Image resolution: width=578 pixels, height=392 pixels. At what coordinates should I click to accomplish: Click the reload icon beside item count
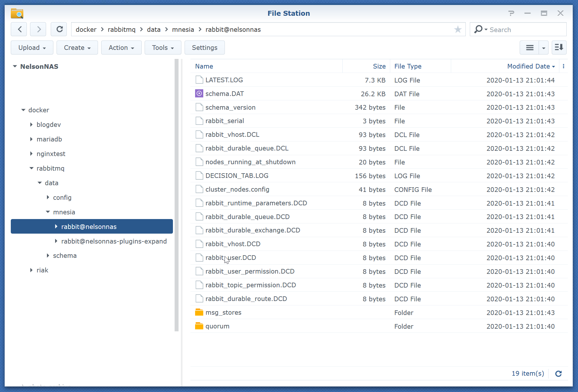coord(558,374)
